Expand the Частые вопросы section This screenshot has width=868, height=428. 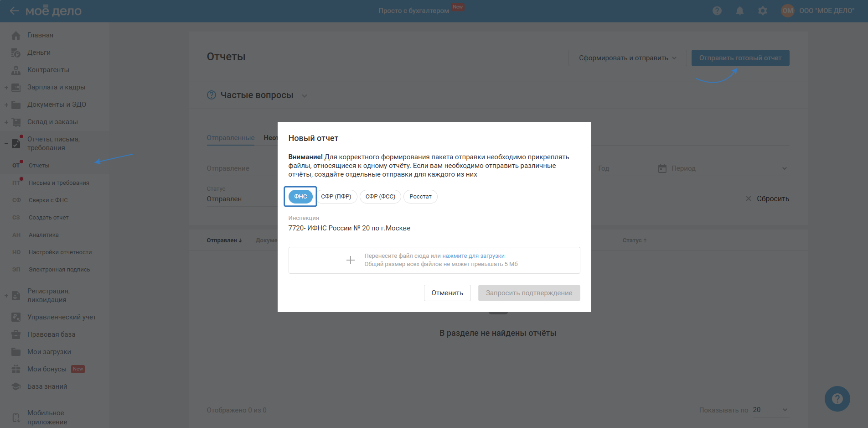305,95
